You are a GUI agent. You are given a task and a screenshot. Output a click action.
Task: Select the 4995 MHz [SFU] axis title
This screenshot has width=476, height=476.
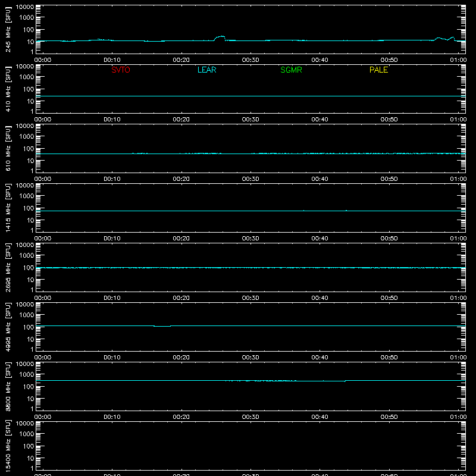(x=8, y=327)
